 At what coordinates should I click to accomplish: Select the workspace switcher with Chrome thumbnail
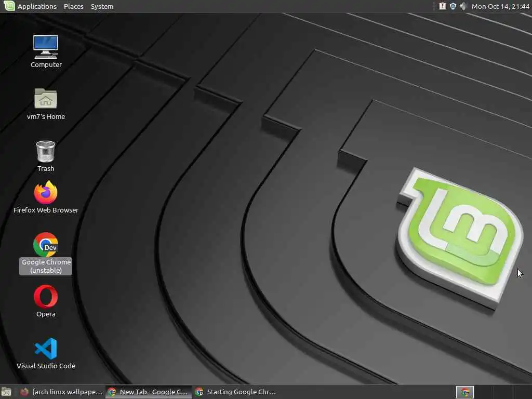click(x=464, y=392)
